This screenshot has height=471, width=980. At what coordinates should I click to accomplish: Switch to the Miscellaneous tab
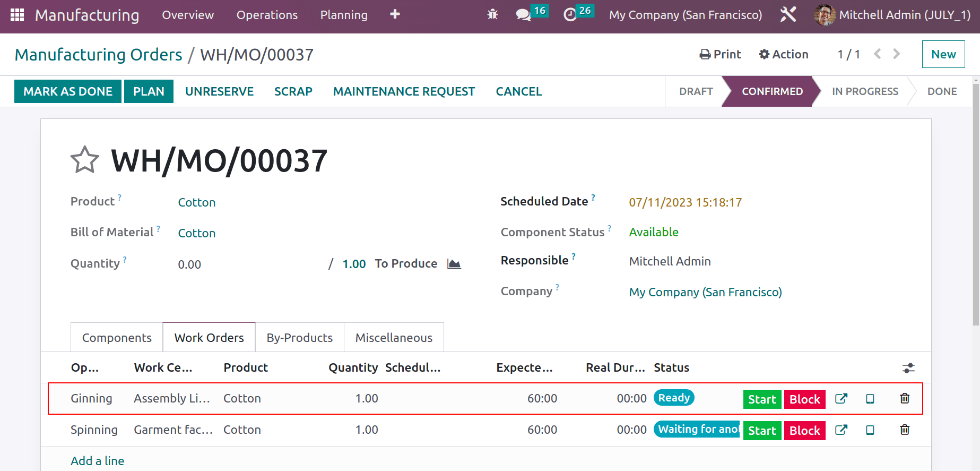[x=394, y=338]
